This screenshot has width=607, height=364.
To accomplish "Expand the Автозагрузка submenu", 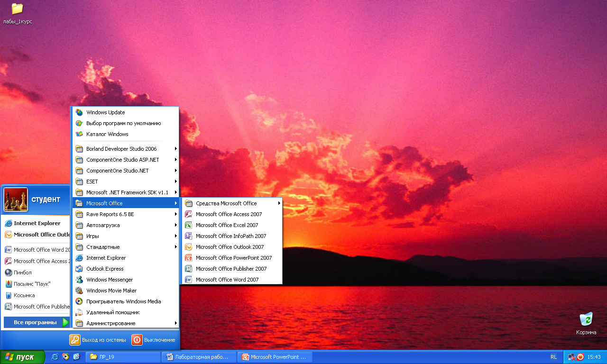I will 126,225.
